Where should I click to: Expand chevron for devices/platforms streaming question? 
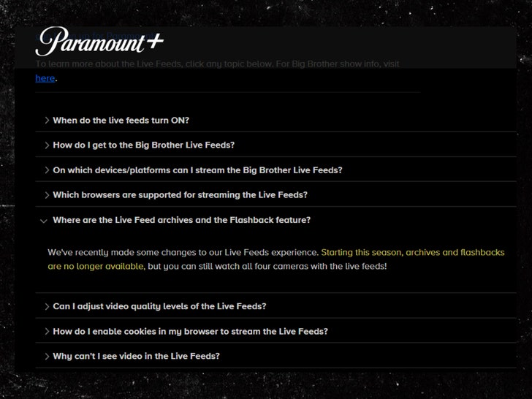(x=47, y=170)
